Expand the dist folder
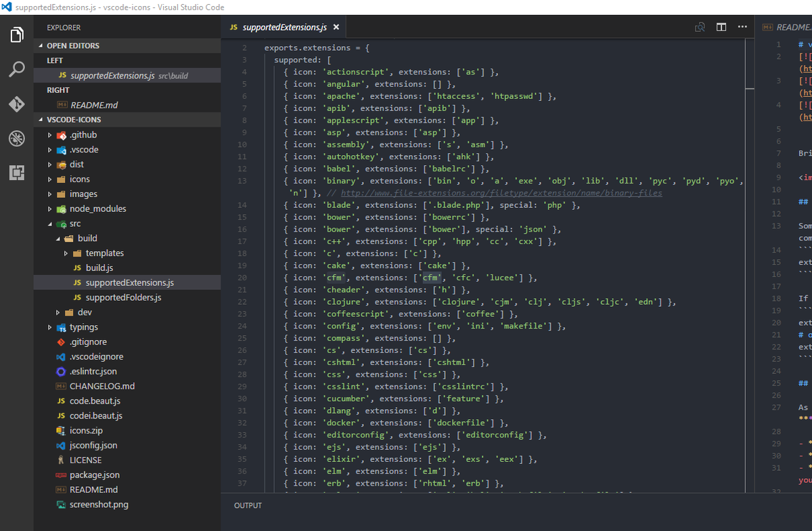 click(127, 164)
